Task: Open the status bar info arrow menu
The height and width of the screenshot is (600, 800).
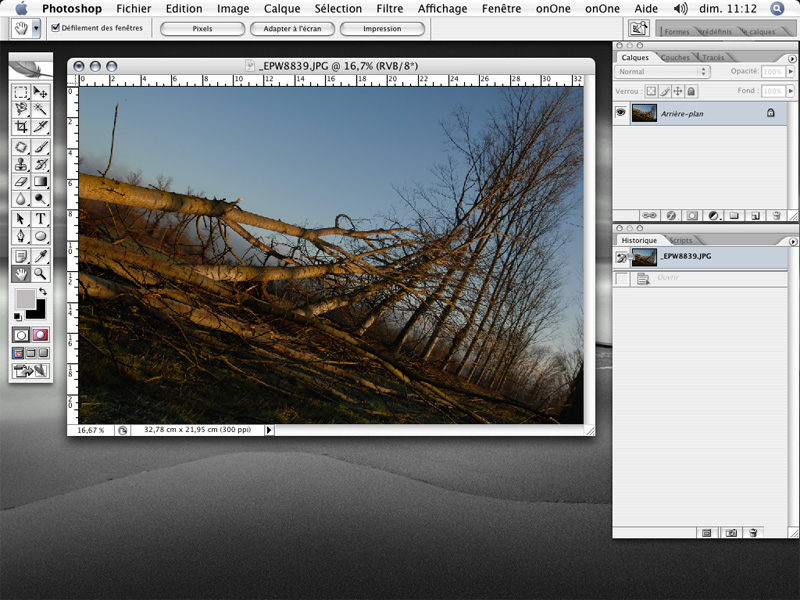Action: coord(269,430)
